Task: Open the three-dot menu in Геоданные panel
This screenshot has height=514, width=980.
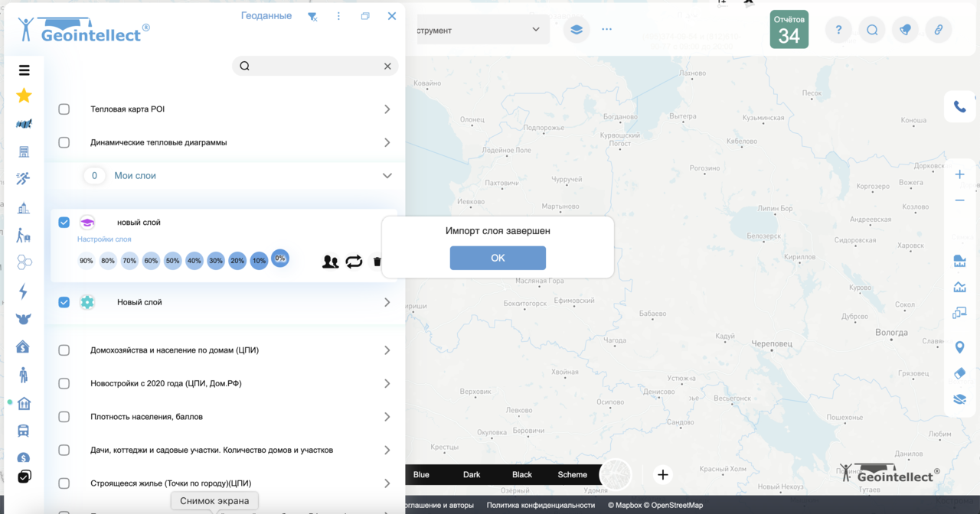Action: (x=338, y=15)
